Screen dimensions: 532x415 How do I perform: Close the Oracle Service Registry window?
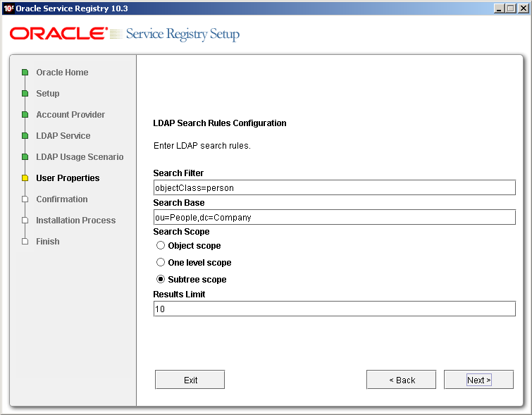[x=523, y=8]
